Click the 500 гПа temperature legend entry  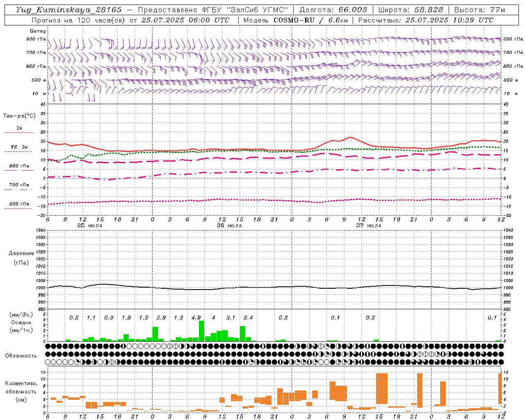click(x=19, y=204)
